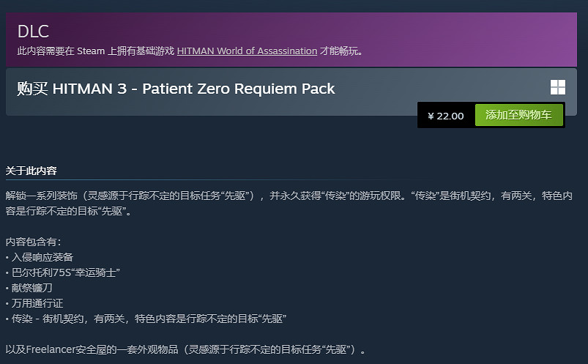Image resolution: width=588 pixels, height=364 pixels.
Task: Click the DLC heading in purple banner
Action: [32, 32]
